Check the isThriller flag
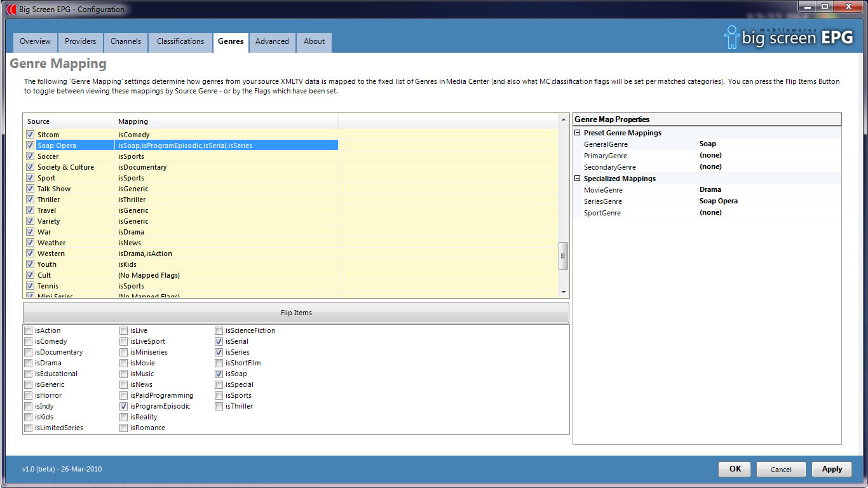The image size is (868, 488). click(x=219, y=406)
